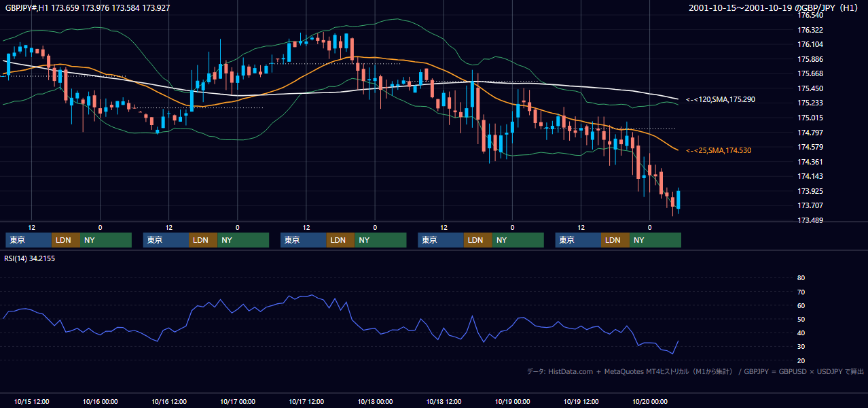
Task: Click the 2001-10-15～2001-10-19 date range title
Action: click(774, 8)
